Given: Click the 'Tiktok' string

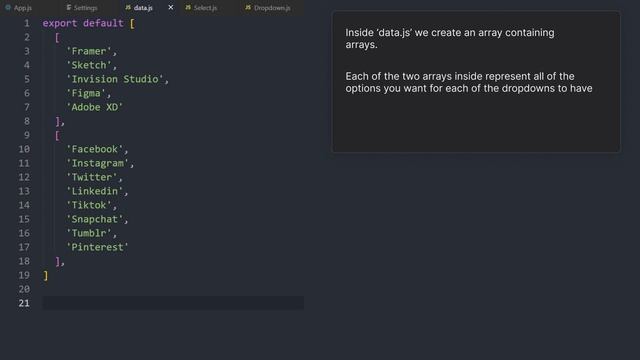Looking at the screenshot, I should [x=89, y=205].
